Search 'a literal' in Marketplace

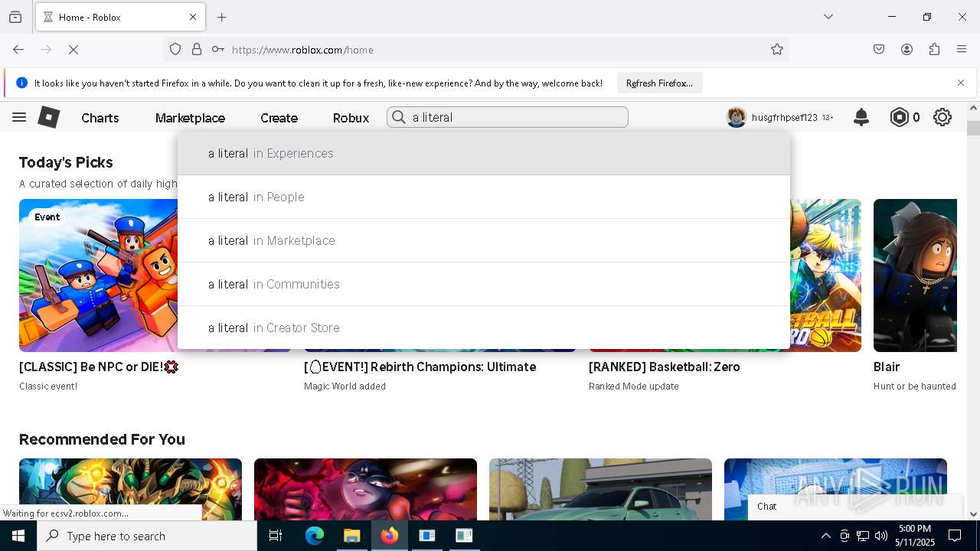coord(484,240)
